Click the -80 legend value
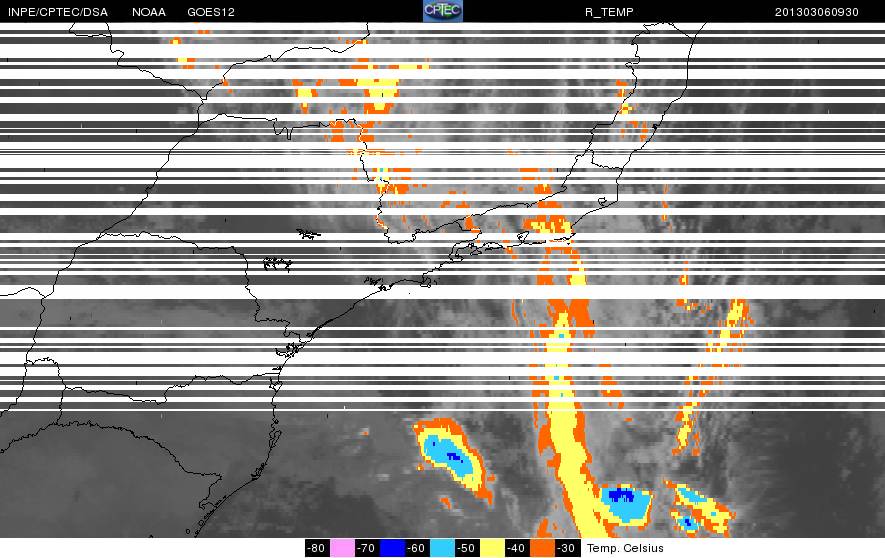This screenshot has width=885, height=558. 317,548
